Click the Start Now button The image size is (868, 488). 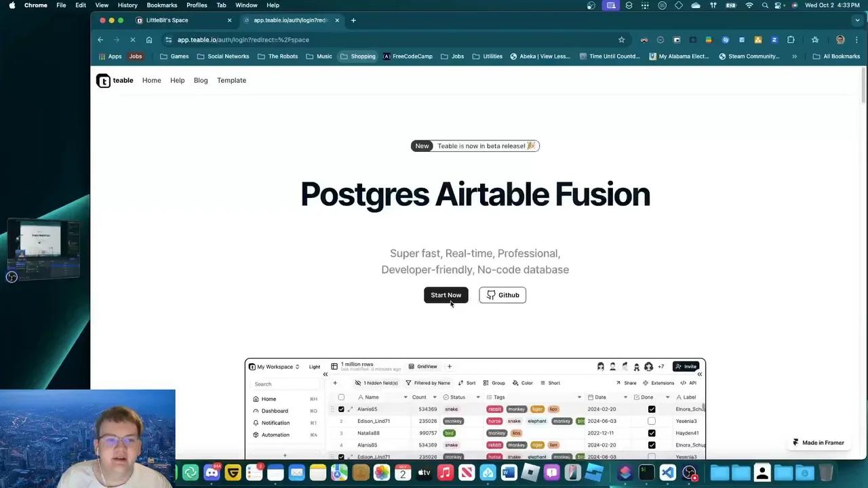pos(446,295)
